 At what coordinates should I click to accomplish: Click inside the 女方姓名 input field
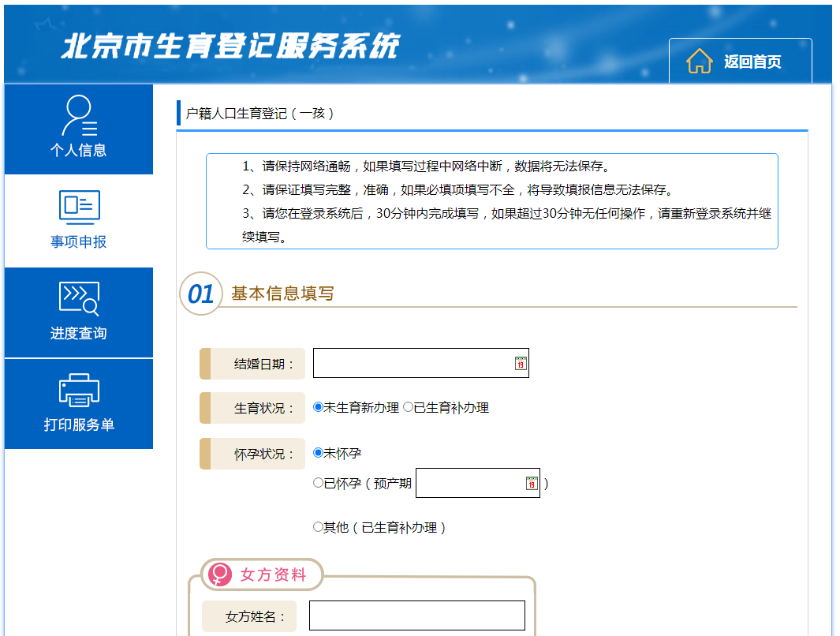416,615
